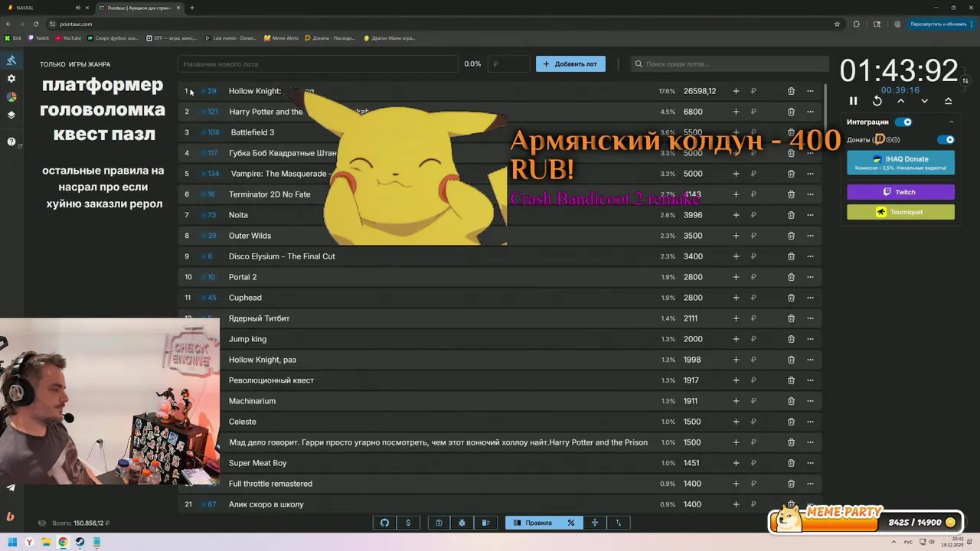
Task: Open the auction page in left sidebar
Action: pyautogui.click(x=11, y=60)
